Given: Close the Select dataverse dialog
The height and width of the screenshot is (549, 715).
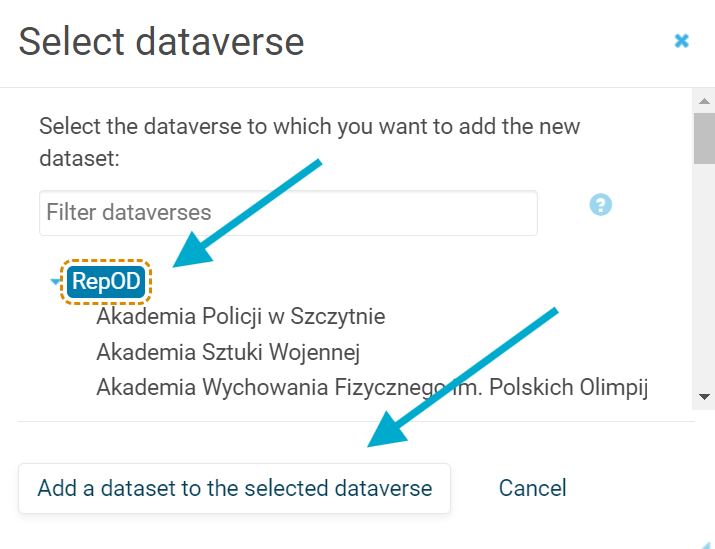Looking at the screenshot, I should [682, 41].
